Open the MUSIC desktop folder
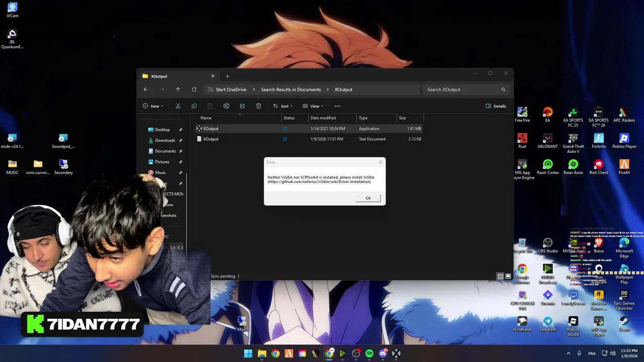Screen dimensions: 644x362 click(13, 167)
